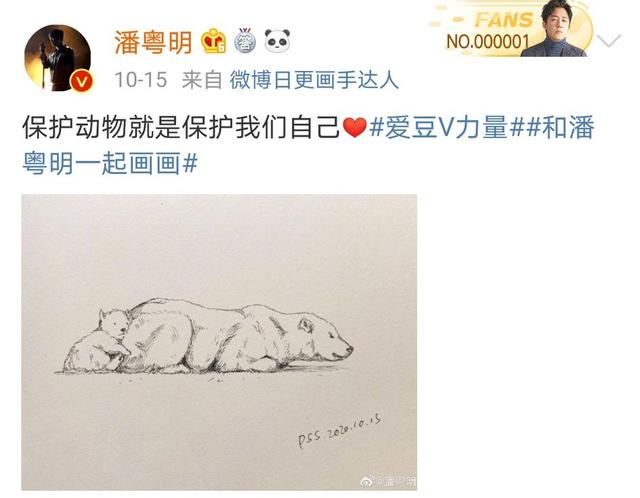
Task: Tap the orange V verification badge
Action: (x=82, y=82)
